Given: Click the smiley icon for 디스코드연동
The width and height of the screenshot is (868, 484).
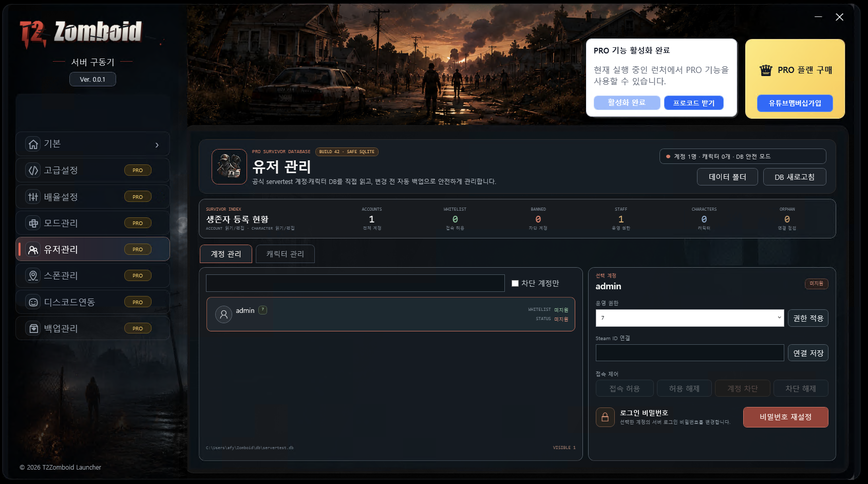Looking at the screenshot, I should (x=33, y=302).
